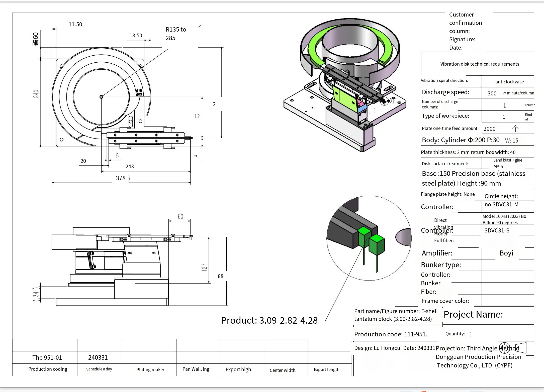Click the 300 discharge speed value
Image resolution: width=544 pixels, height=392 pixels.
pos(492,93)
